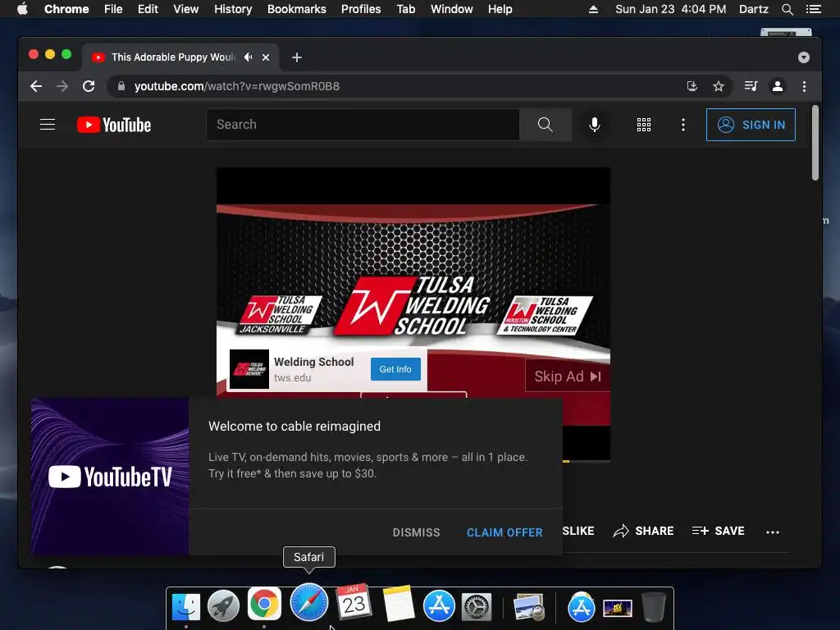Open the History menu
Viewport: 840px width, 630px height.
[x=233, y=9]
